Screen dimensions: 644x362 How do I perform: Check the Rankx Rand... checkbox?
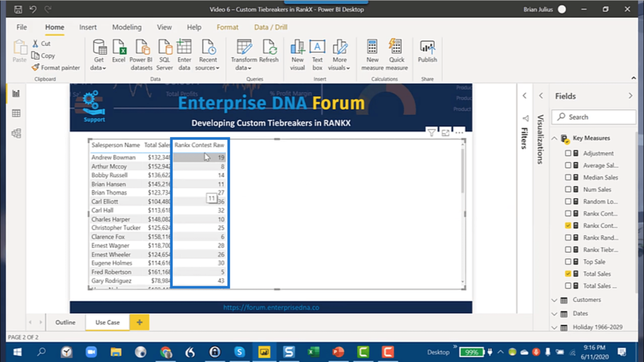coord(568,238)
